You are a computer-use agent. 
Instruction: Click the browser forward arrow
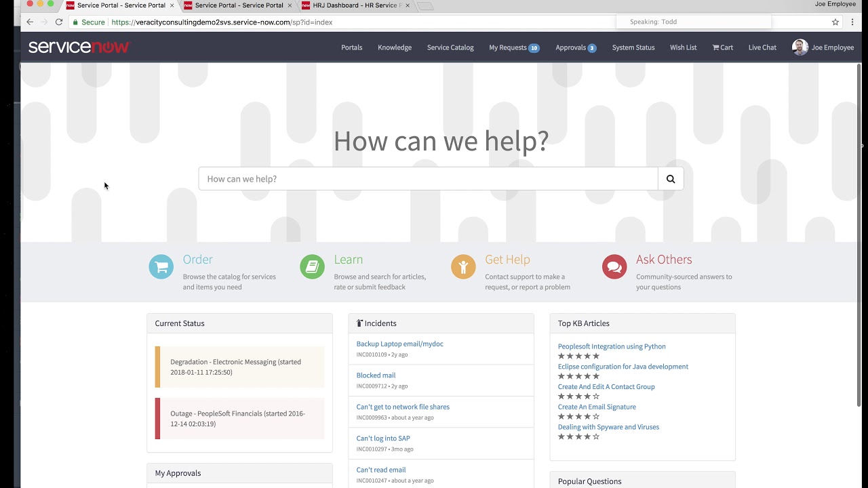(44, 22)
